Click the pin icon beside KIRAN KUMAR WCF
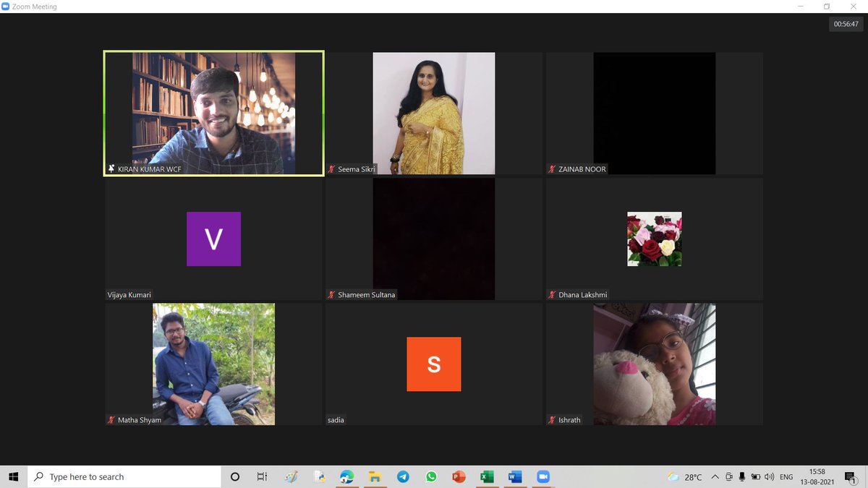Image resolution: width=868 pixels, height=488 pixels. pos(111,169)
